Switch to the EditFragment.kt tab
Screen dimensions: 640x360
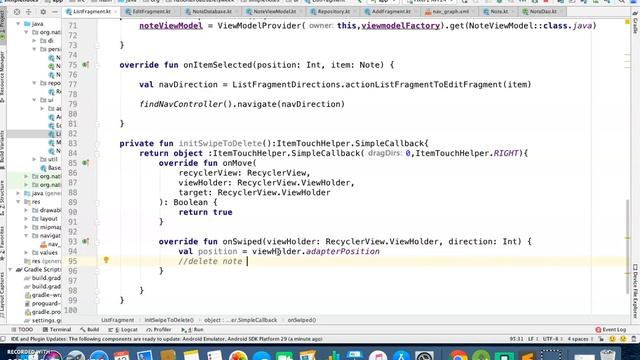(x=151, y=12)
